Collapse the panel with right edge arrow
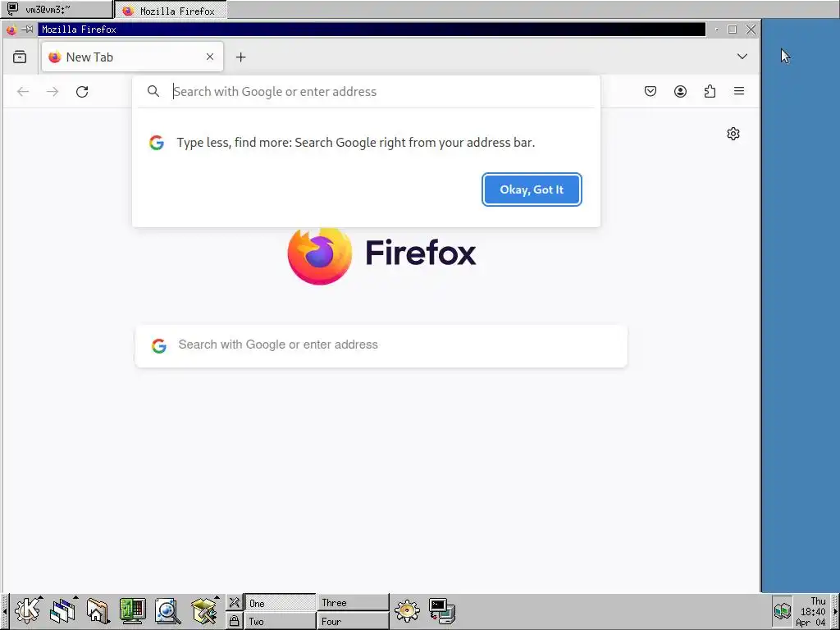This screenshot has width=840, height=630. (x=835, y=612)
